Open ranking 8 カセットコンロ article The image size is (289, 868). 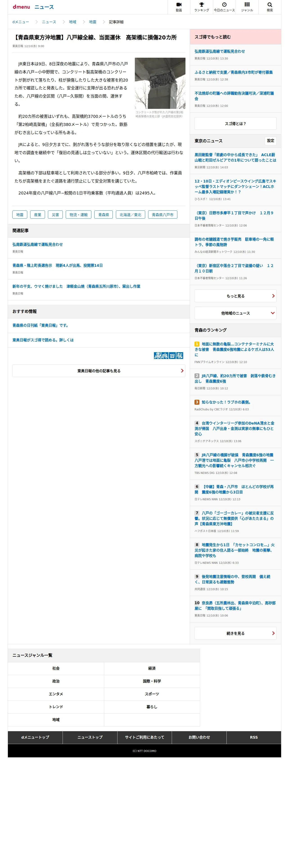point(235,550)
